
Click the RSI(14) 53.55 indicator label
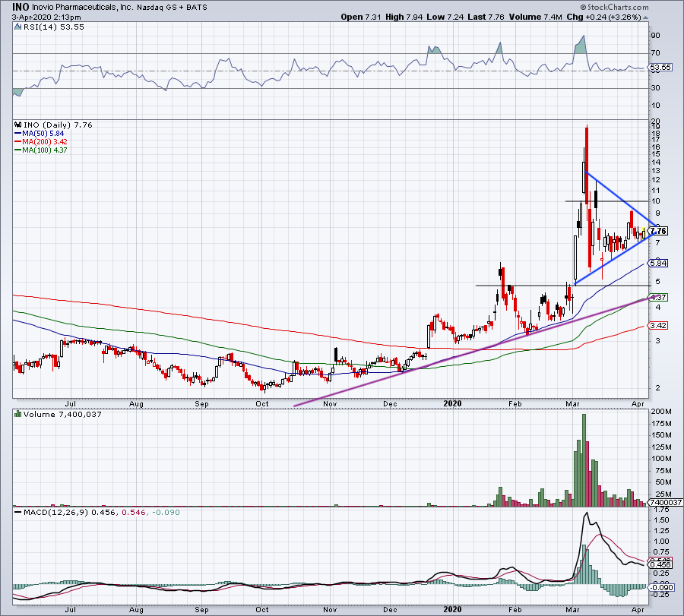53,27
